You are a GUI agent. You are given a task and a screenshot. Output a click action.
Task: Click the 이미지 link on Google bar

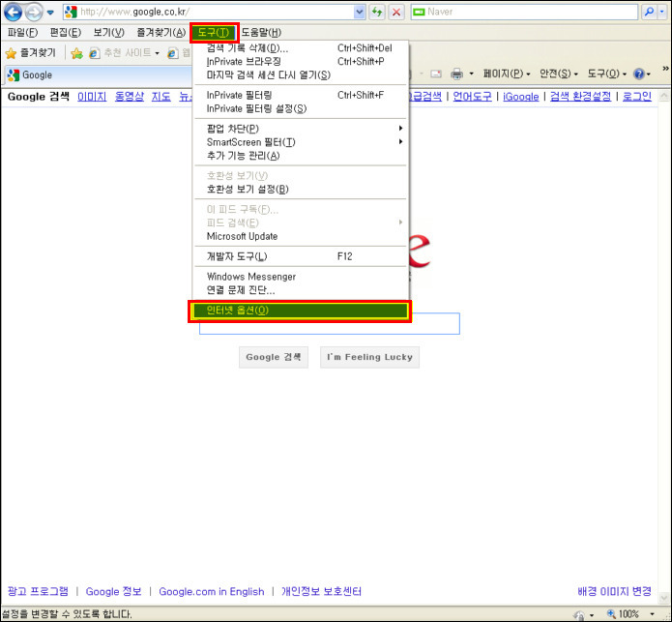click(x=92, y=97)
